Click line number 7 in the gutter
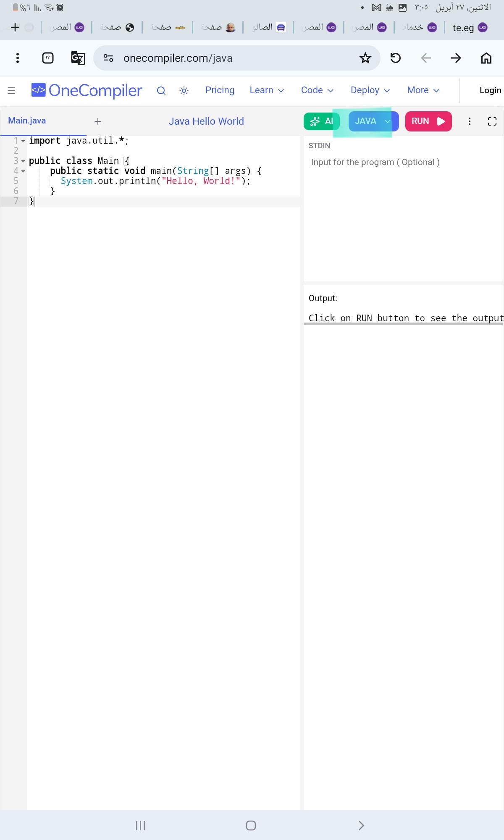 (x=16, y=201)
